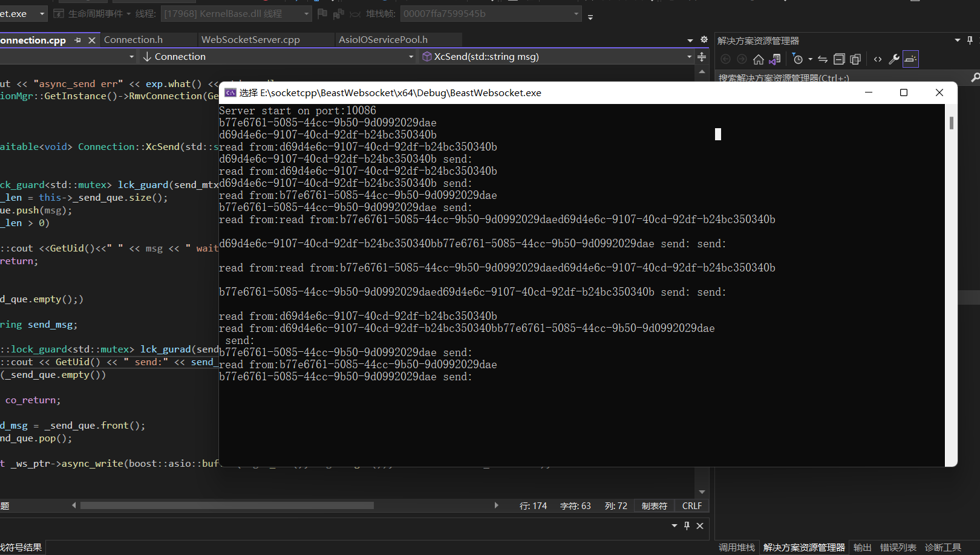Click the editor vertical scroll down arrow
This screenshot has width=980, height=555.
[x=702, y=492]
